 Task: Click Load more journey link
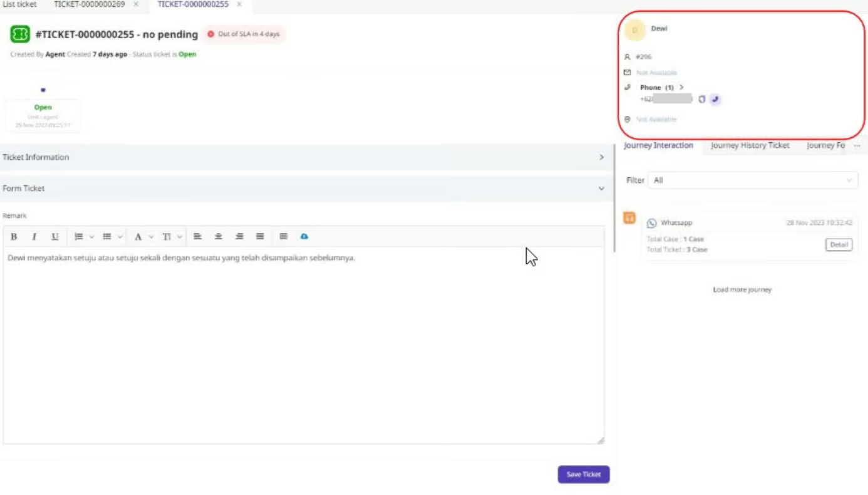742,290
